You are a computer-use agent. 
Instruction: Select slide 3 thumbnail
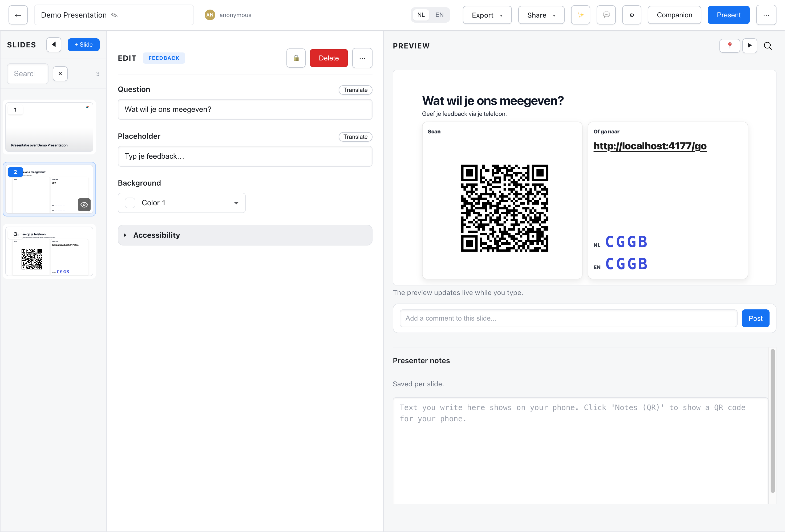[x=49, y=251]
